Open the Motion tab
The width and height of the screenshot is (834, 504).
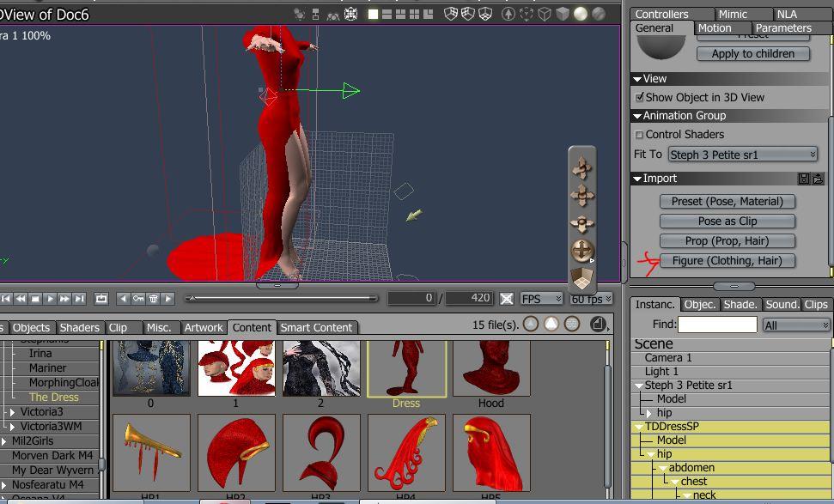click(x=715, y=28)
